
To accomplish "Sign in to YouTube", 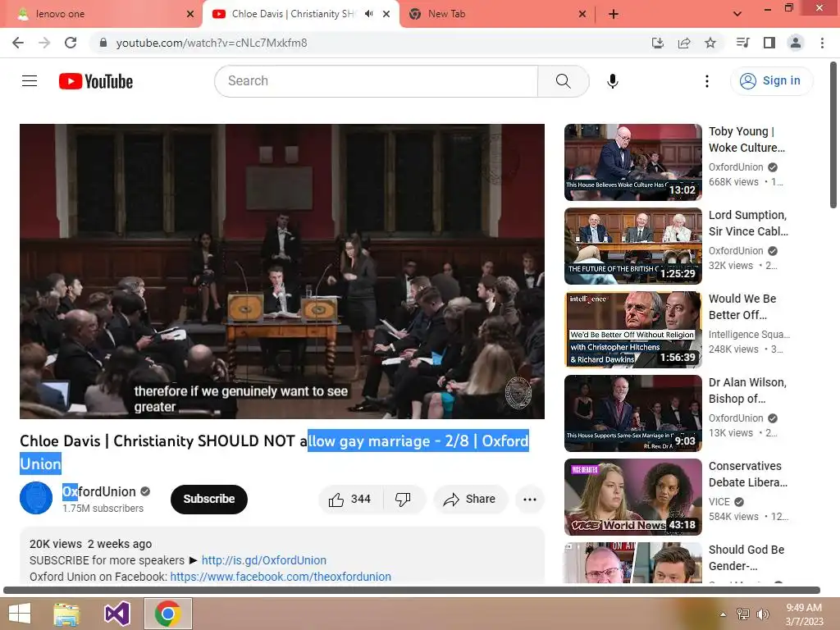I will tap(771, 81).
